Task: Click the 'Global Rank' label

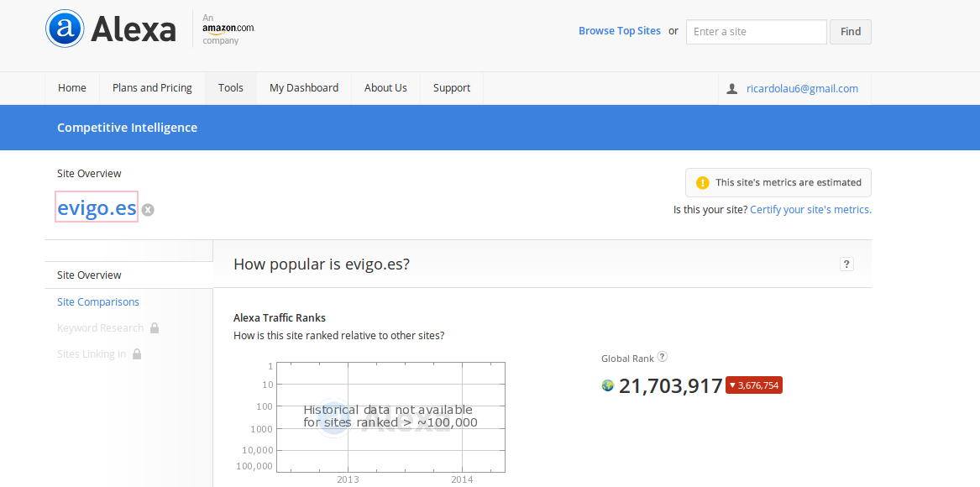Action: [627, 359]
